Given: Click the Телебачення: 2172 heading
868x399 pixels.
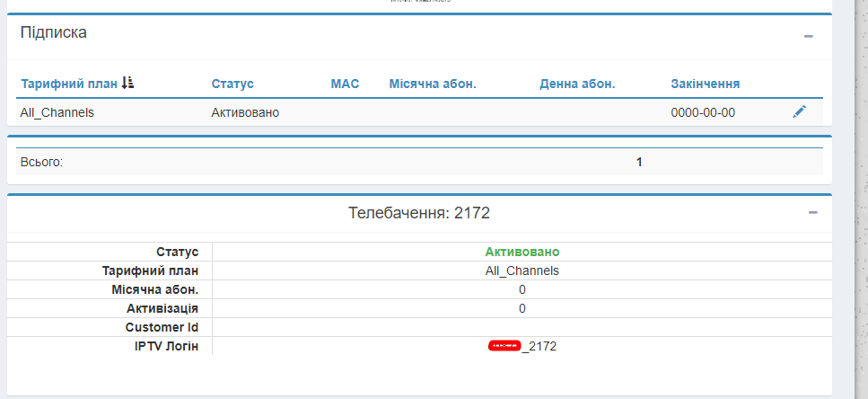Looking at the screenshot, I should point(418,213).
